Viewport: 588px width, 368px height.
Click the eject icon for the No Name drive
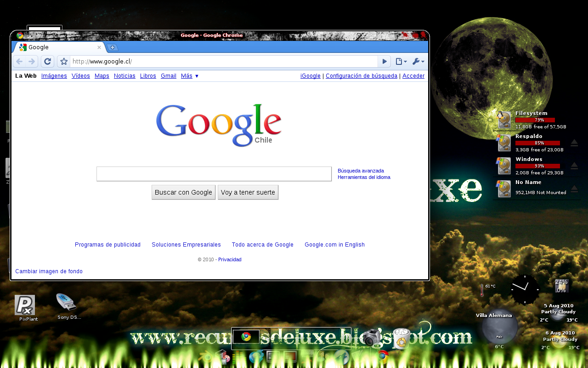pos(574,189)
